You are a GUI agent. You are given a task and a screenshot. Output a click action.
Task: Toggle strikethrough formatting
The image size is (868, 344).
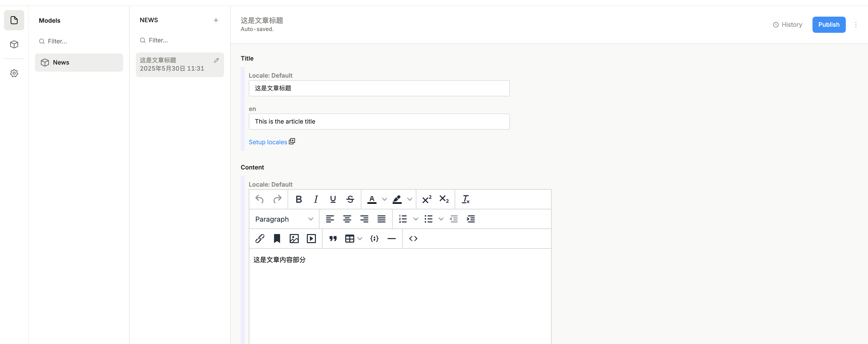[x=350, y=199]
